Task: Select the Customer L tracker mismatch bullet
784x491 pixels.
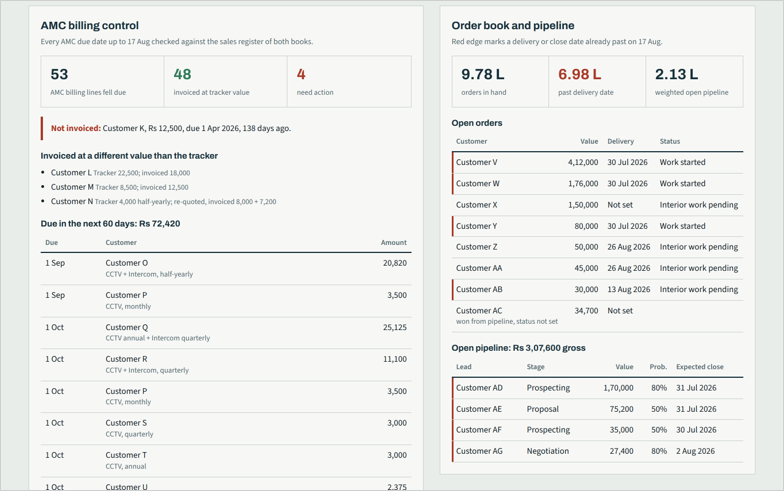Action: tap(120, 172)
